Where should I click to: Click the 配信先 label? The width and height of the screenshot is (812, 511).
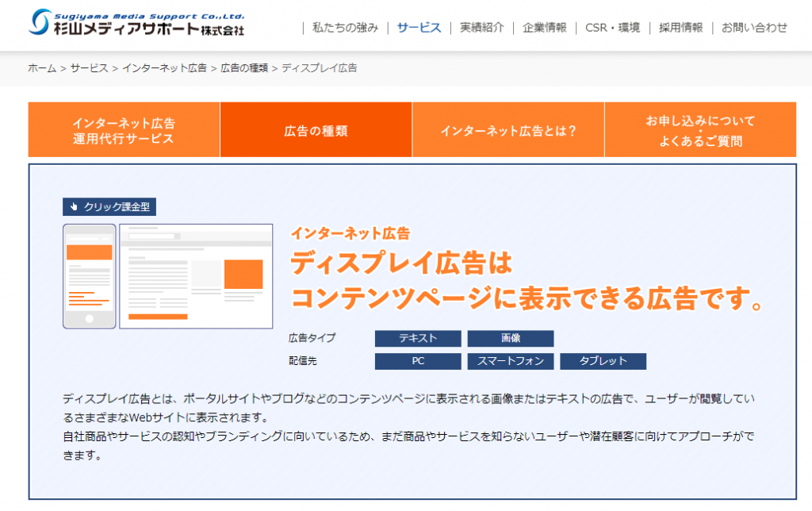[303, 361]
